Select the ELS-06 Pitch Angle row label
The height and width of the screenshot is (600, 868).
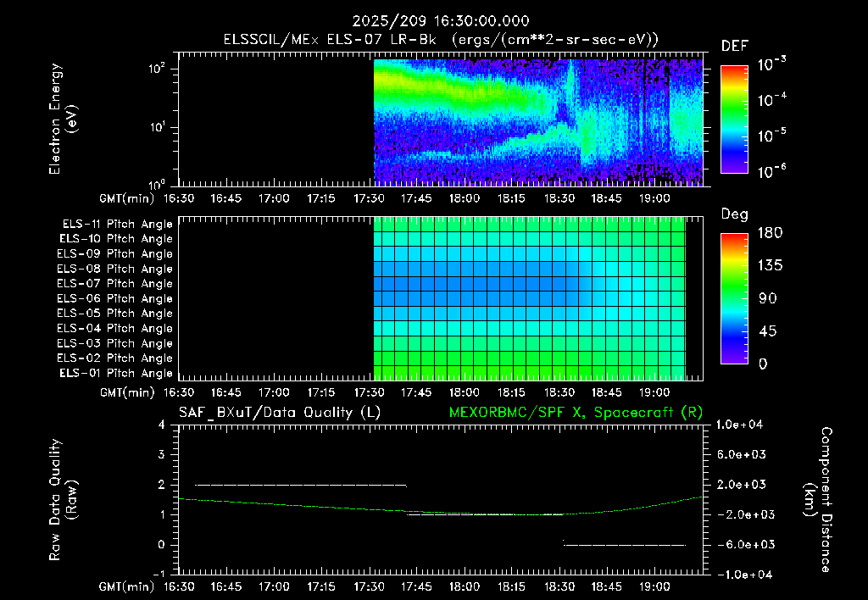(114, 298)
